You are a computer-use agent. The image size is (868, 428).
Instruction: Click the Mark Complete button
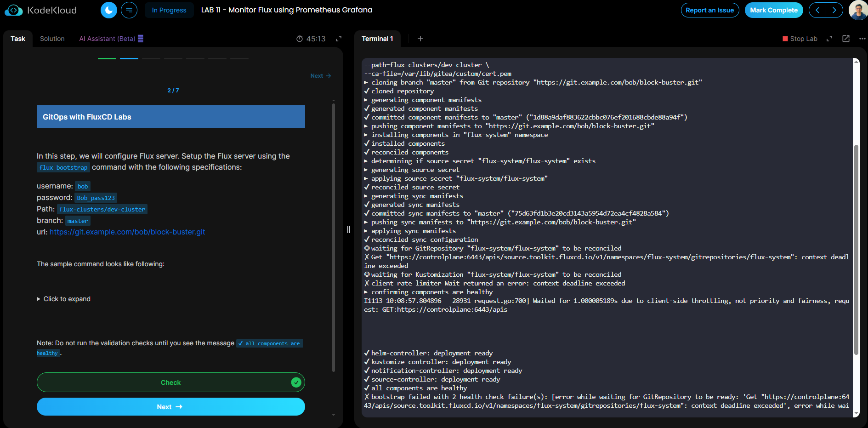[x=774, y=10]
